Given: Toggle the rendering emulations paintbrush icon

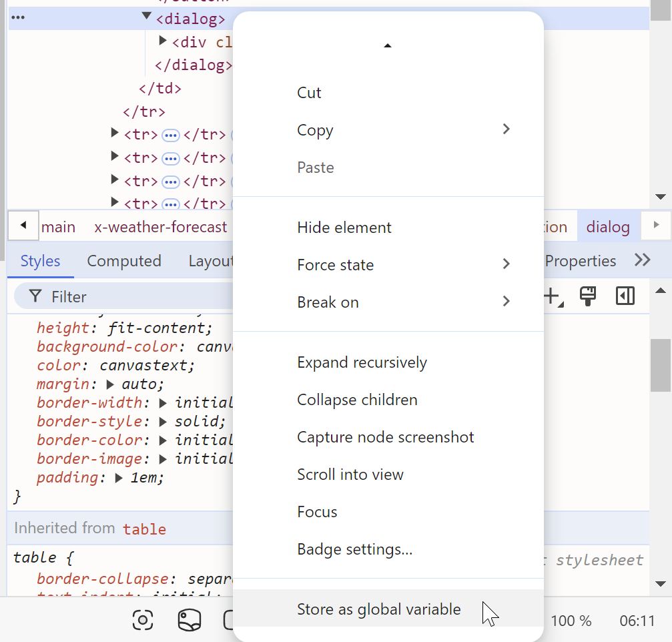Looking at the screenshot, I should coord(588,296).
